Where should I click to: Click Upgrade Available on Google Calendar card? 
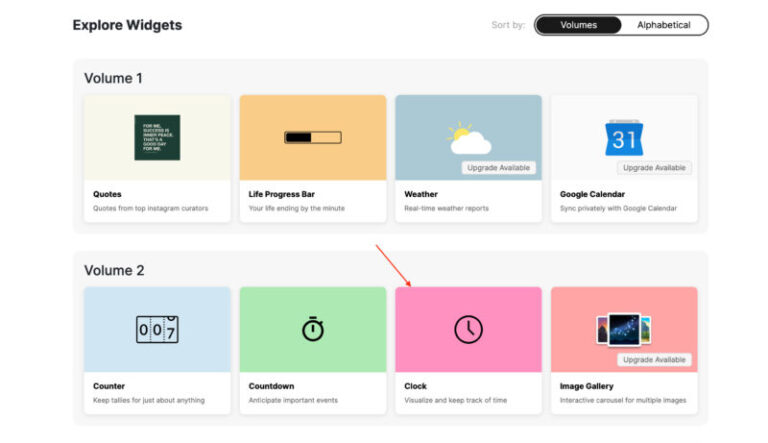[654, 168]
